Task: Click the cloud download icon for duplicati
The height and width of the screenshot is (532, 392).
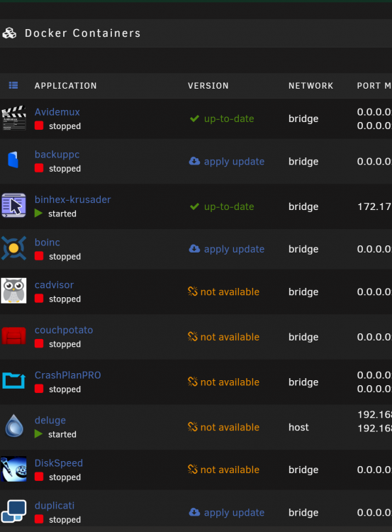Action: point(194,512)
